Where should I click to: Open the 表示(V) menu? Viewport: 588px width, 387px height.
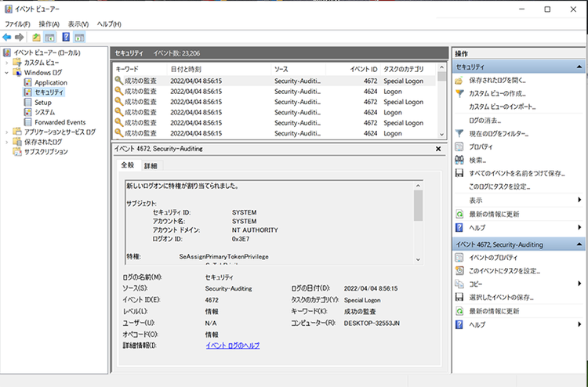click(x=78, y=24)
